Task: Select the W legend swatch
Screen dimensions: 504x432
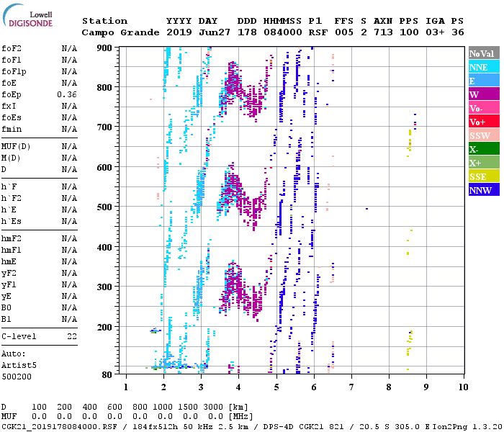Action: pyautogui.click(x=484, y=94)
